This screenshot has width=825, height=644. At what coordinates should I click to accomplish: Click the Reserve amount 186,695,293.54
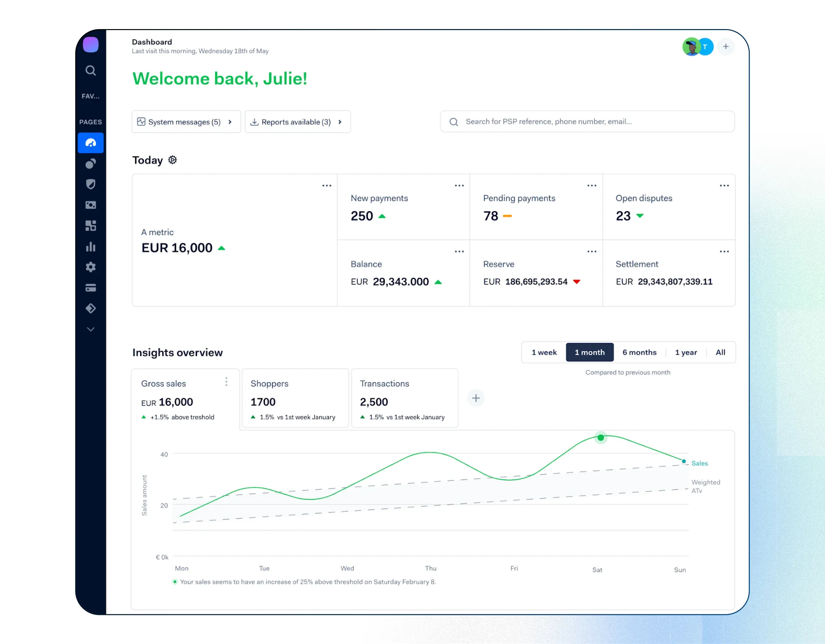(x=536, y=282)
